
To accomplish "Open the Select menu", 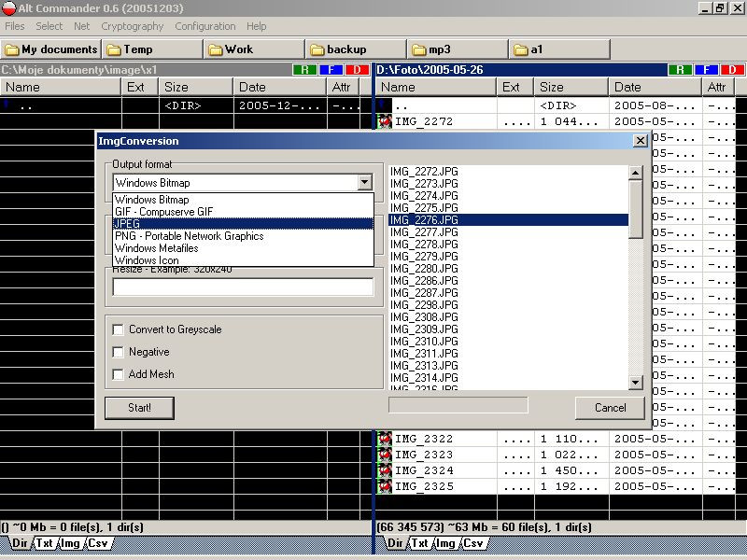I will [x=49, y=26].
